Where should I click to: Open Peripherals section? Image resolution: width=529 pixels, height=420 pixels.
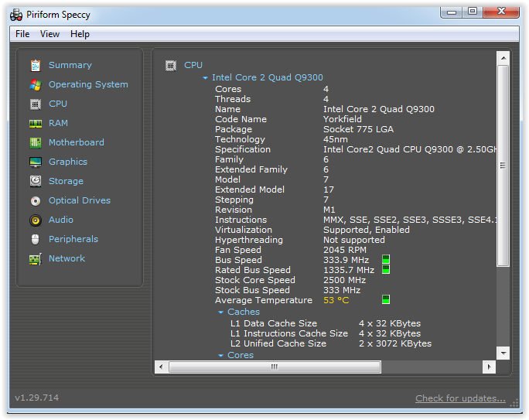[x=73, y=239]
